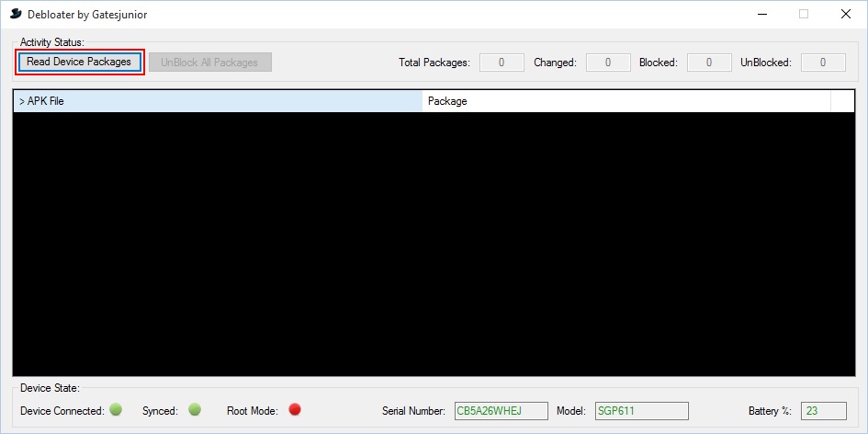Select the Model field SGP611
This screenshot has height=434, width=868.
click(642, 411)
